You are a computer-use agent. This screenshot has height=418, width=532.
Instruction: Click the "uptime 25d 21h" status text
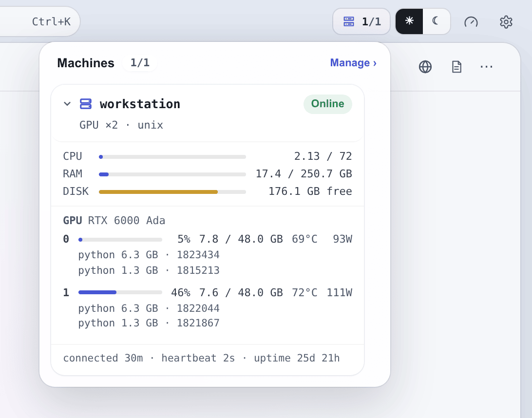(x=297, y=358)
